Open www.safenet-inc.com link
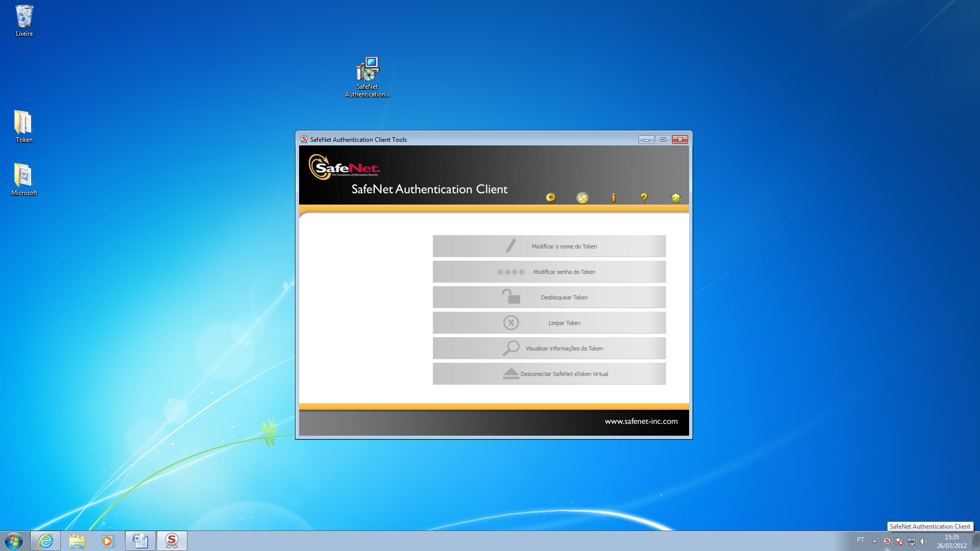Viewport: 980px width, 551px height. (x=641, y=421)
